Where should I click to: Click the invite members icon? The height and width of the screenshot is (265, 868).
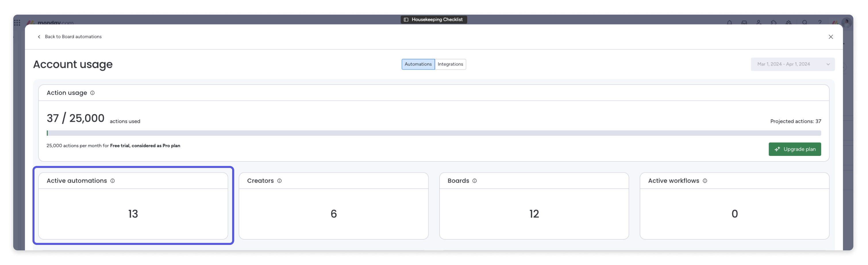tap(759, 23)
